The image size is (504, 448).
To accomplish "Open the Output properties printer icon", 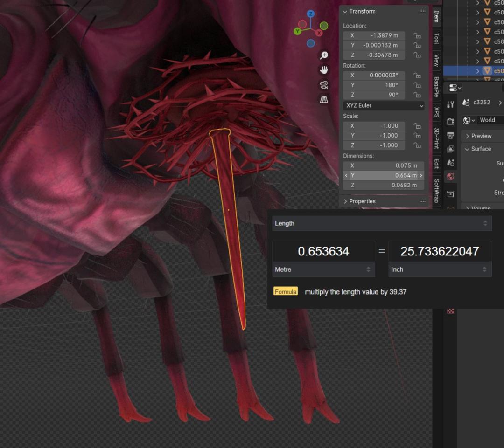I will [x=450, y=135].
